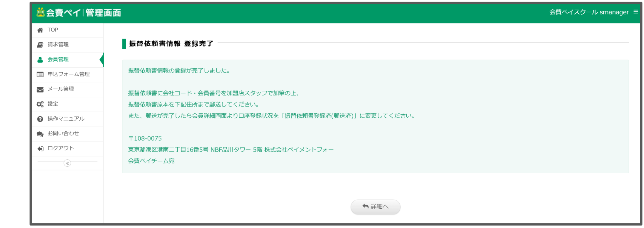This screenshot has height=228, width=644.
Task: Click the 会費ペイ frog logo icon
Action: pos(40,12)
